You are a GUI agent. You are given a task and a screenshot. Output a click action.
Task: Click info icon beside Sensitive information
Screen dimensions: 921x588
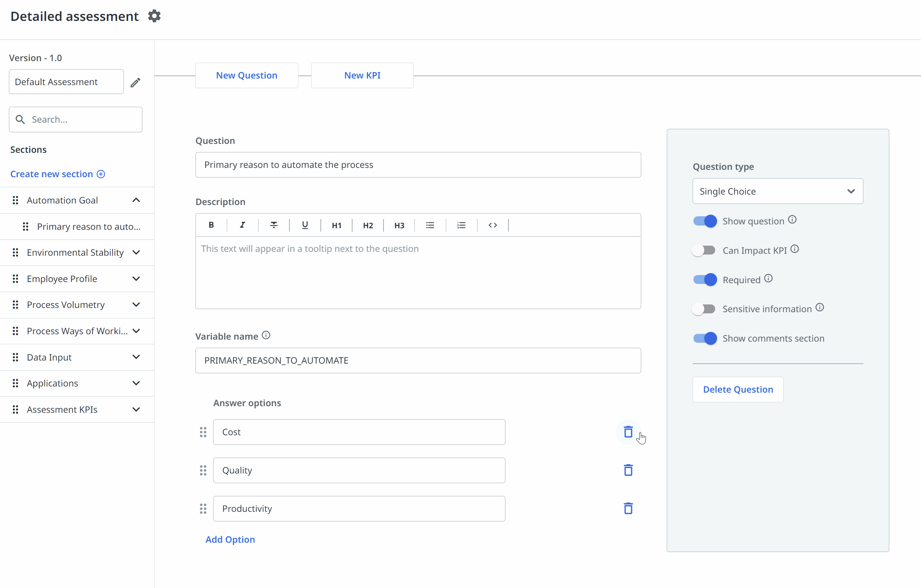tap(820, 308)
